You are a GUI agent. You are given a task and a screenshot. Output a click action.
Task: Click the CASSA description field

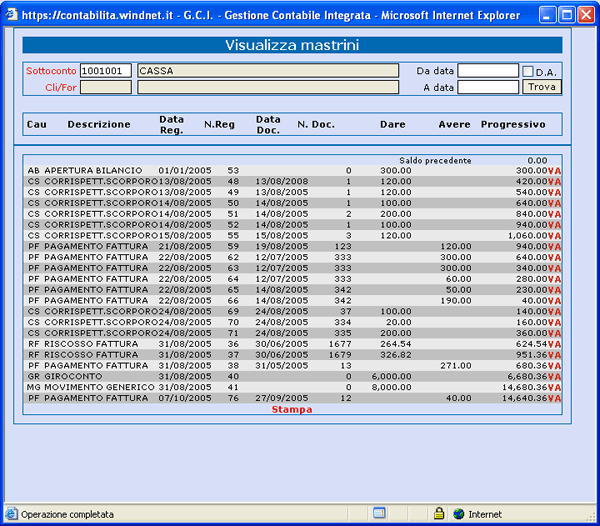[268, 71]
